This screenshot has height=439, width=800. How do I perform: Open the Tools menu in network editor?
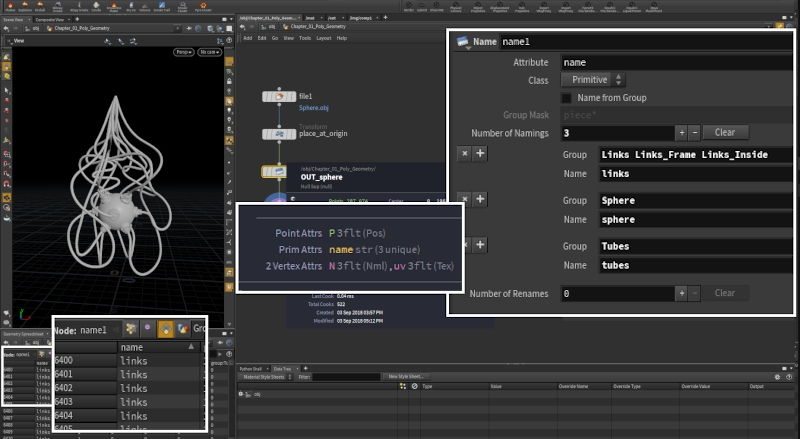point(304,38)
